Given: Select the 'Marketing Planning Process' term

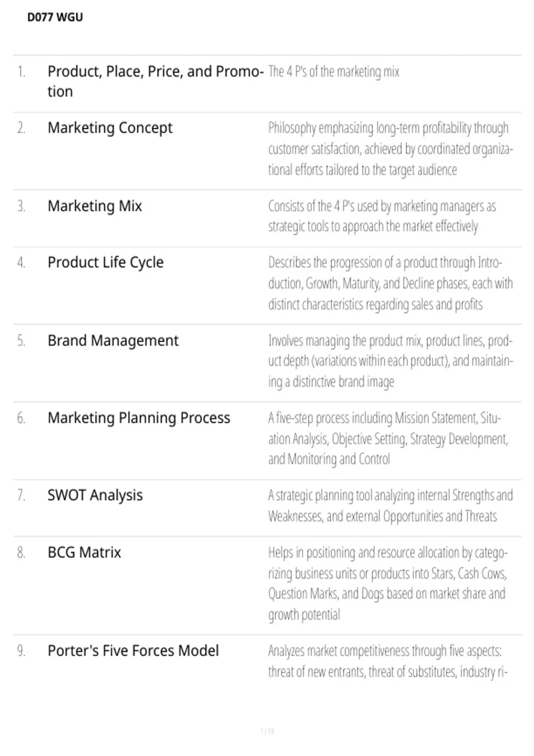Looking at the screenshot, I should [x=139, y=418].
